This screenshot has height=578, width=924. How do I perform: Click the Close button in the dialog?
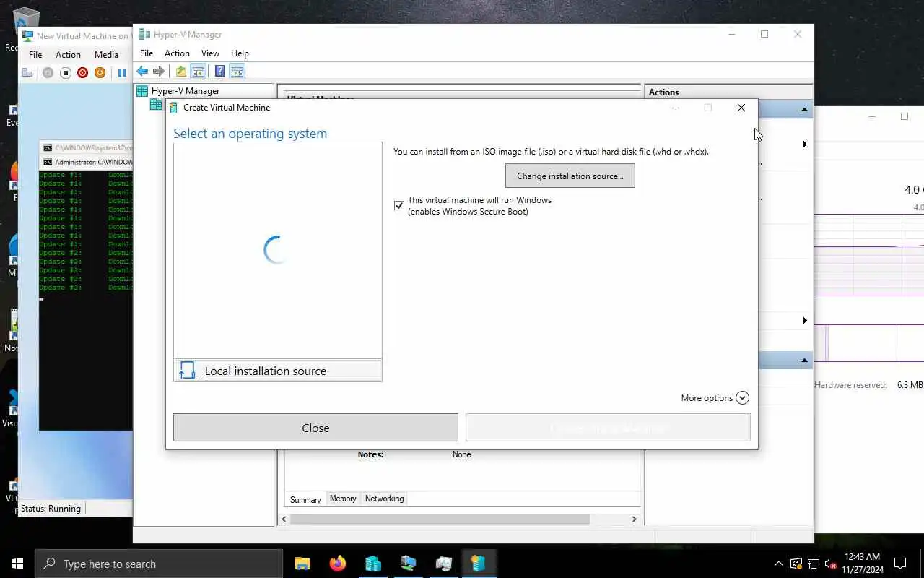[315, 428]
